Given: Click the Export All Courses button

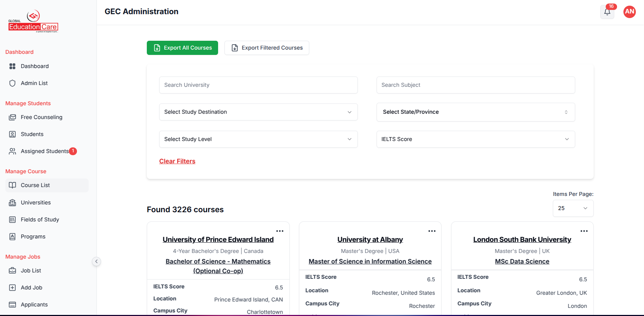Looking at the screenshot, I should 182,48.
